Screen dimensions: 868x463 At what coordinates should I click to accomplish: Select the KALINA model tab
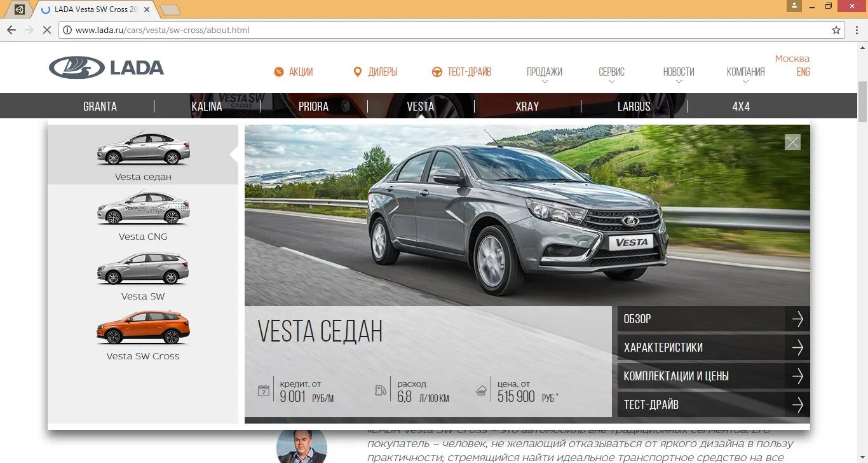coord(207,106)
